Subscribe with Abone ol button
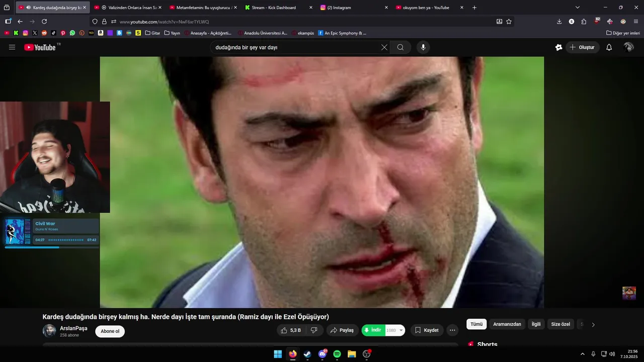The image size is (644, 362). 110,331
